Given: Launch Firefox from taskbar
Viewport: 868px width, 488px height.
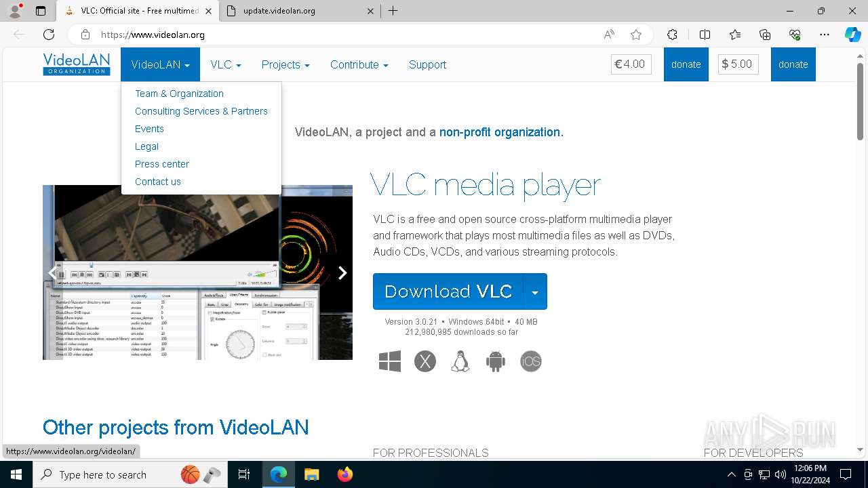Looking at the screenshot, I should pos(345,474).
